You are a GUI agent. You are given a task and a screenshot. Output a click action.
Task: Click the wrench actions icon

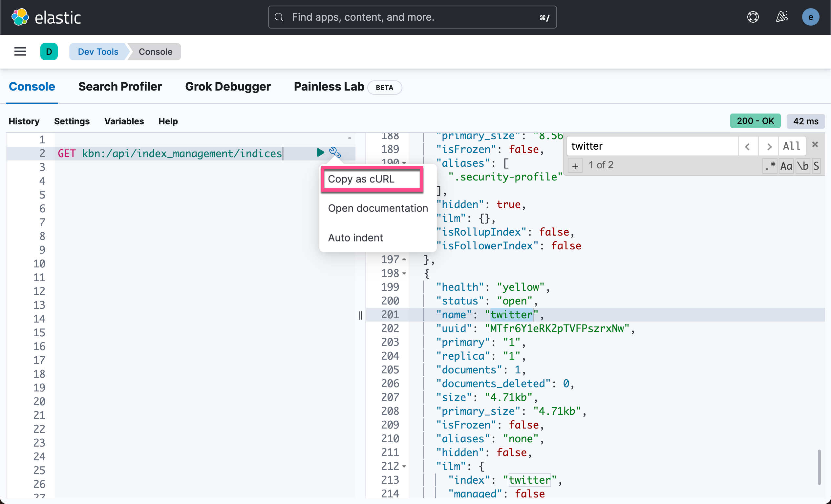[335, 153]
